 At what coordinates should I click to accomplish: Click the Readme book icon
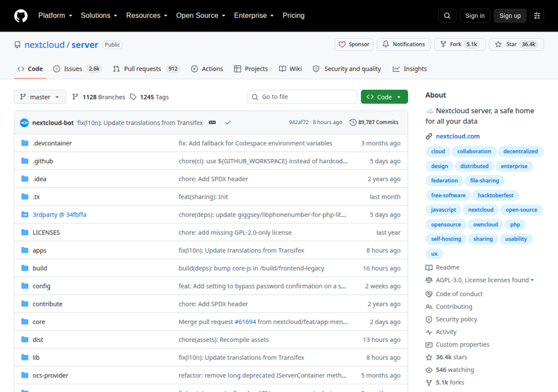click(429, 267)
